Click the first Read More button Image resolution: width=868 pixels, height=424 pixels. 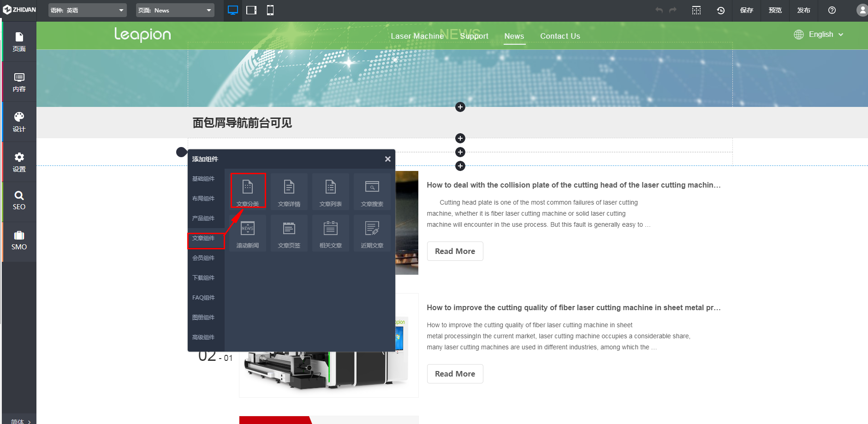[x=455, y=251]
